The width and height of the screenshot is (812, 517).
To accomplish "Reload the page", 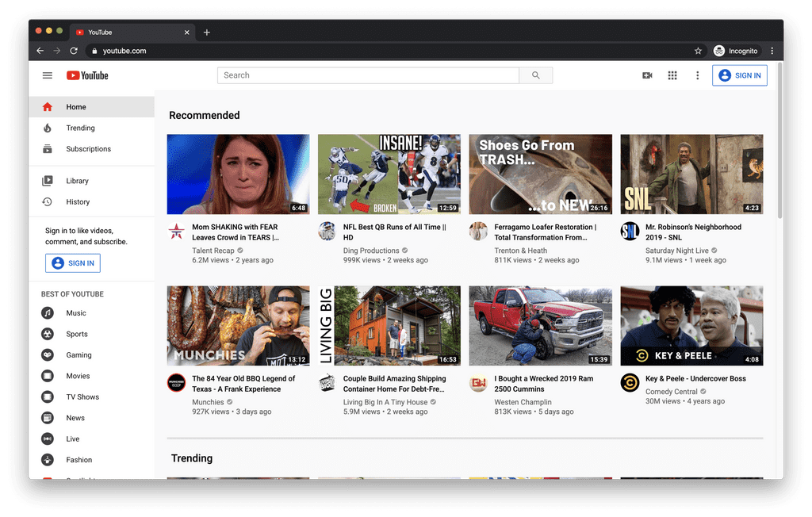I will [x=74, y=51].
